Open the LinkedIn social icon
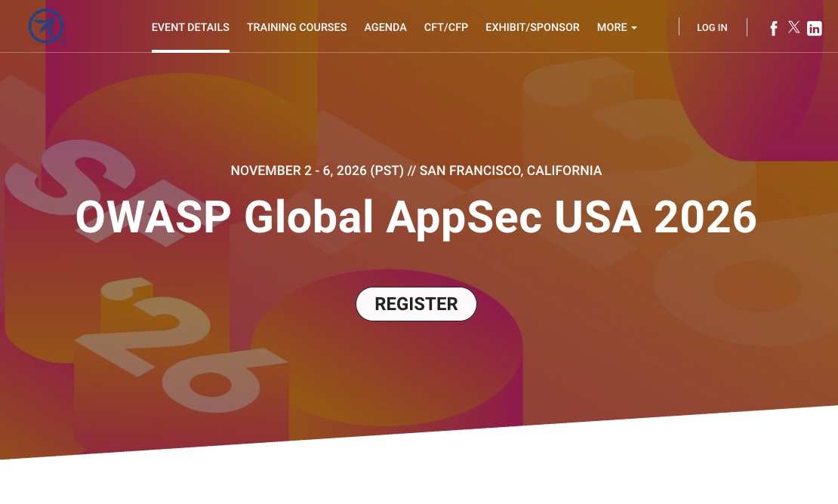The image size is (838, 504). click(x=814, y=29)
